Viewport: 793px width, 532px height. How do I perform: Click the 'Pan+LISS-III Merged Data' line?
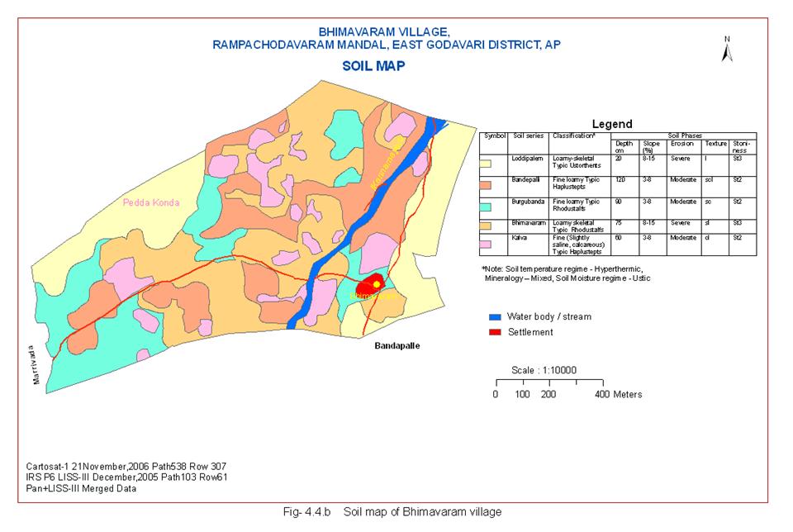pos(81,488)
